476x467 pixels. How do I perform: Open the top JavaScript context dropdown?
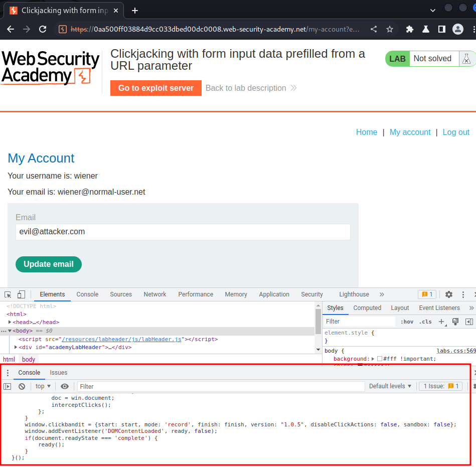(43, 386)
